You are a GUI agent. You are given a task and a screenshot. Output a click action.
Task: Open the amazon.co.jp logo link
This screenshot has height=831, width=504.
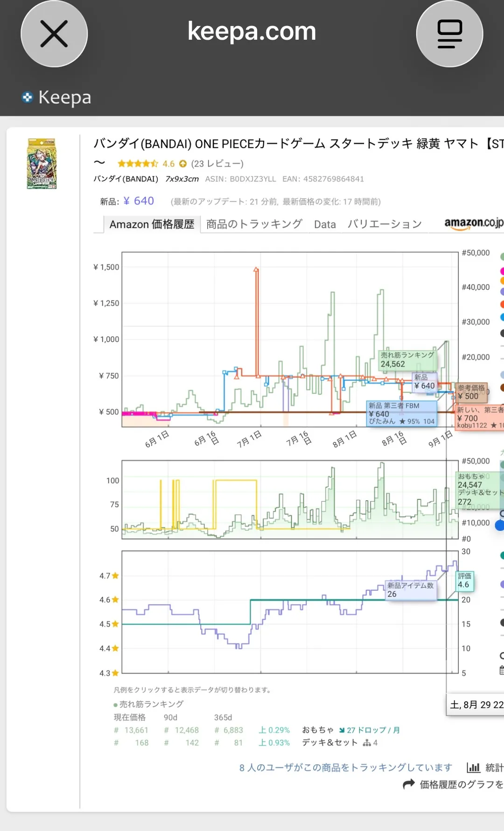point(474,223)
